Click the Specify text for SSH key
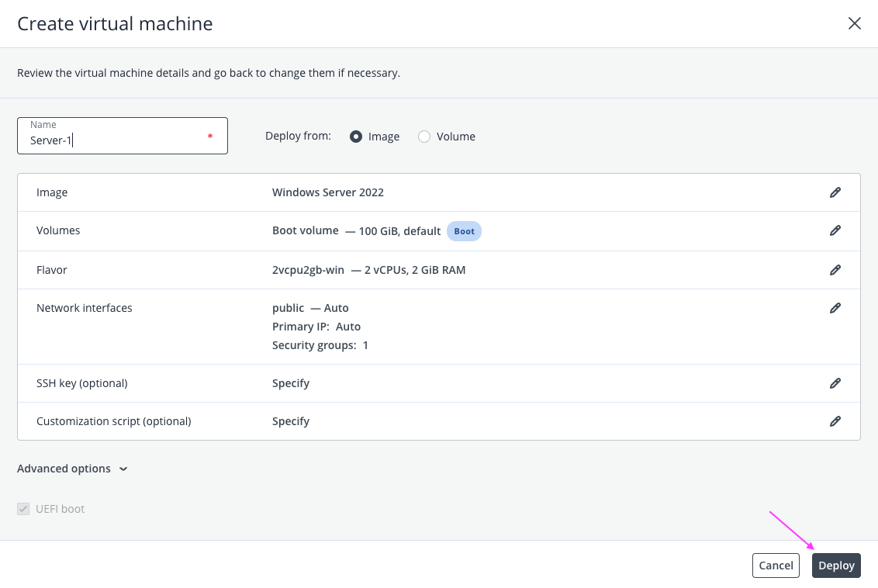This screenshot has width=878, height=588. click(291, 383)
